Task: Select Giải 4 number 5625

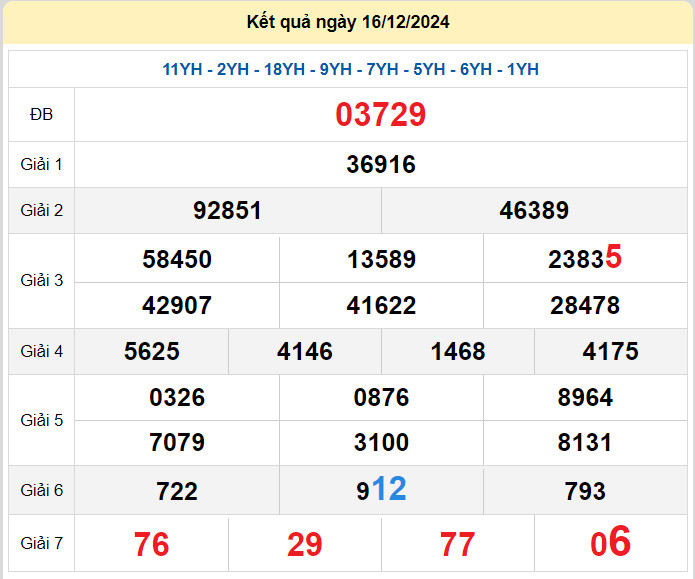Action: 152,352
